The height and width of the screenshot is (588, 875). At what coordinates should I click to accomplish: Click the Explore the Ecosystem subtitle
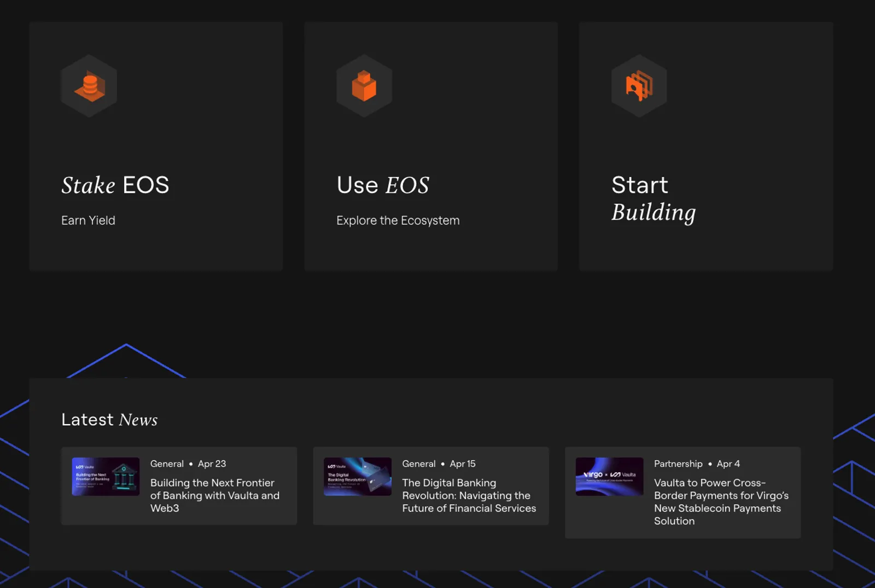398,220
